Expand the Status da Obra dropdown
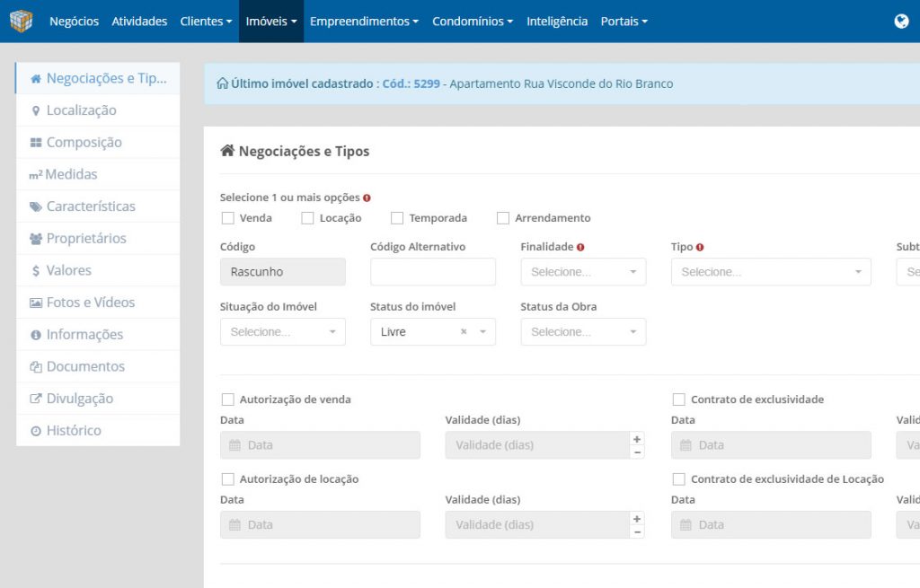 pyautogui.click(x=583, y=332)
